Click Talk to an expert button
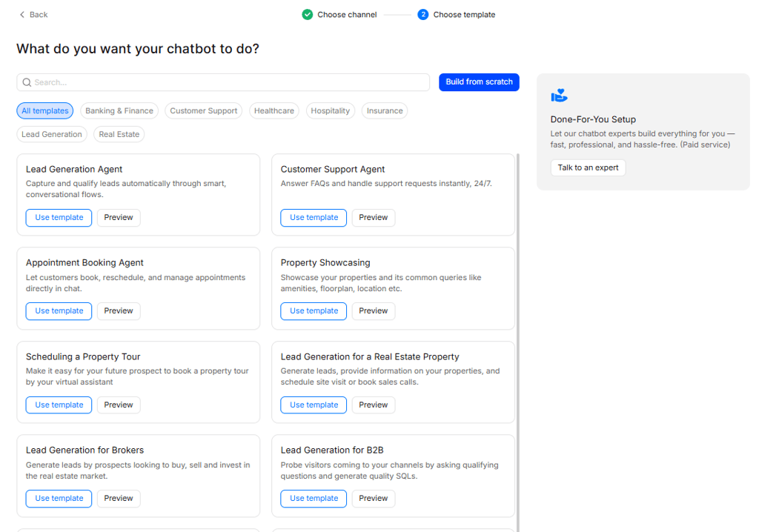Viewport: 759px width, 532px height. point(588,167)
